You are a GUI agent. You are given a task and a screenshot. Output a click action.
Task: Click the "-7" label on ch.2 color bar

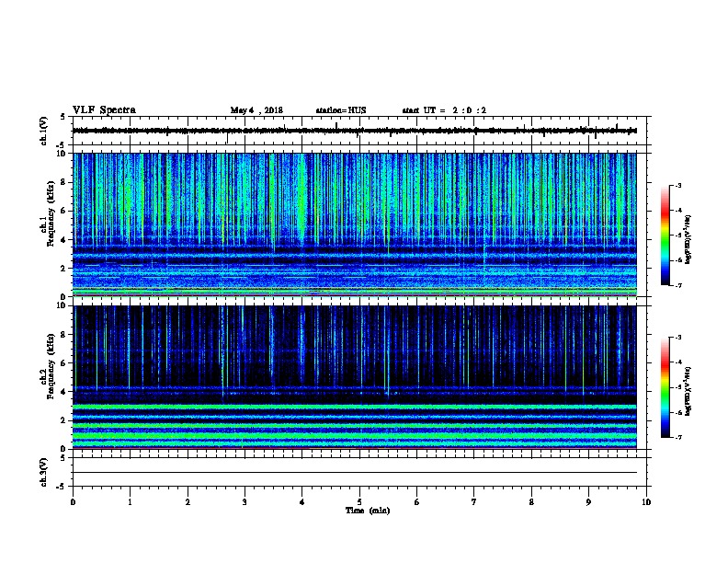point(677,437)
